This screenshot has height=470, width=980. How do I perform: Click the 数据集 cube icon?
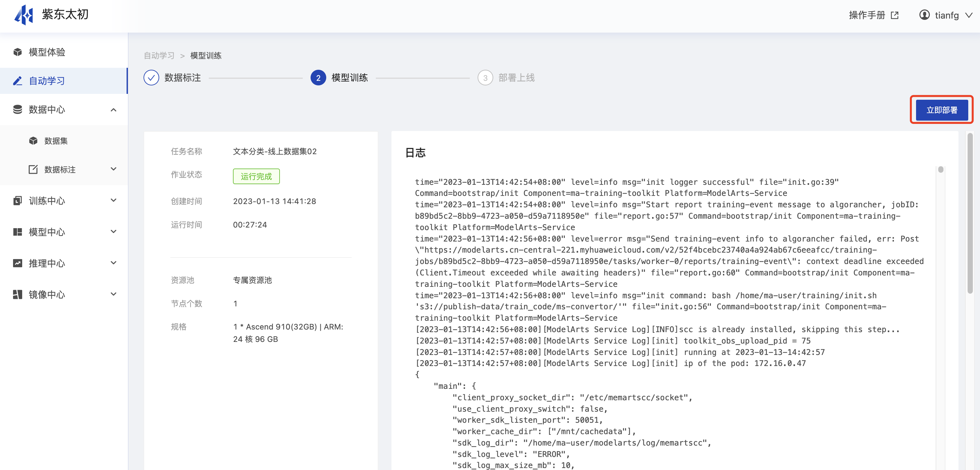[34, 141]
